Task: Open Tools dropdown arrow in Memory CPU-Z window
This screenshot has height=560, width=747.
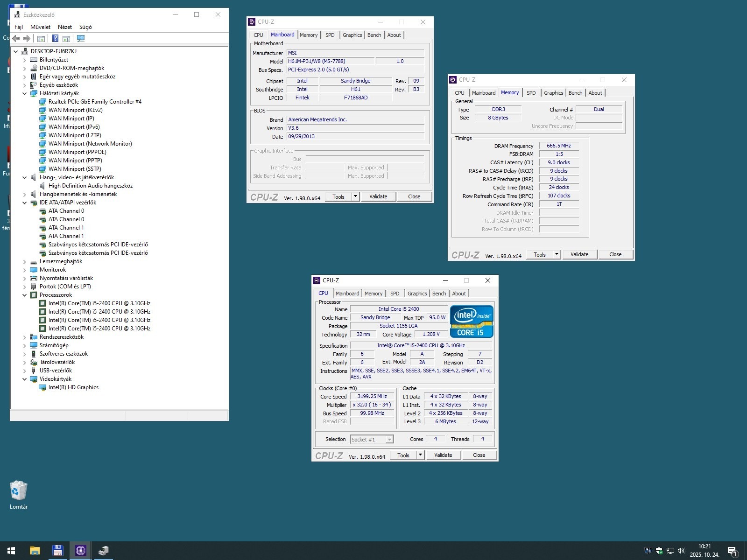Action: [557, 254]
